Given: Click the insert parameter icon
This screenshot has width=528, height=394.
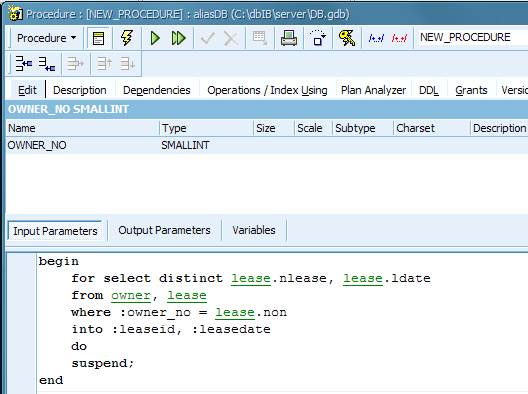Looking at the screenshot, I should coord(24,63).
